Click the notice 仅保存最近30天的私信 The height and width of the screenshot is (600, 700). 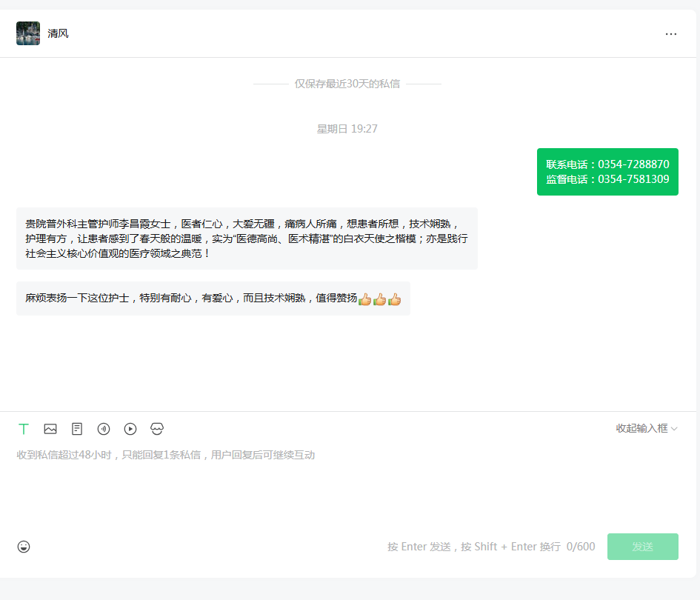click(347, 84)
